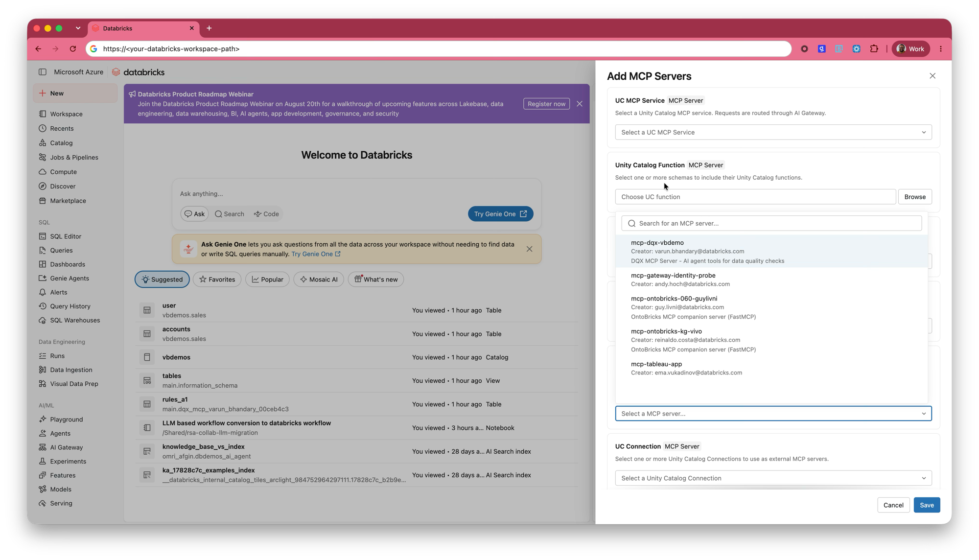Open the rules_a1 table row

click(x=356, y=404)
